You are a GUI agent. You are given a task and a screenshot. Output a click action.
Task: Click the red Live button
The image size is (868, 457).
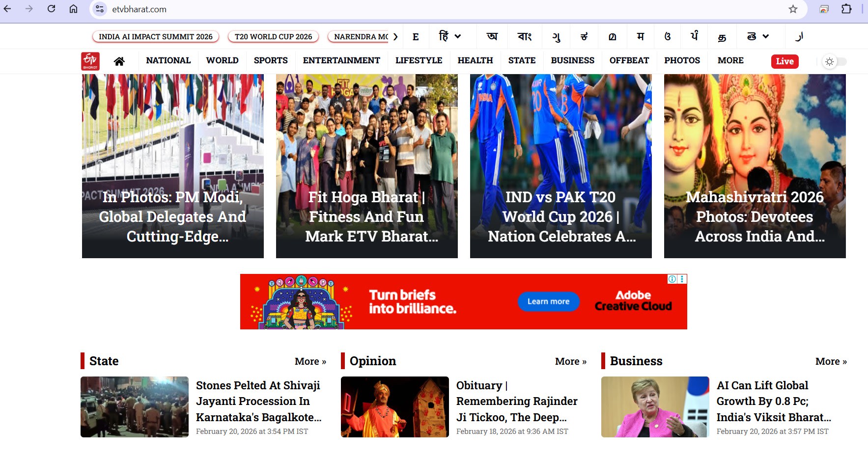tap(784, 61)
